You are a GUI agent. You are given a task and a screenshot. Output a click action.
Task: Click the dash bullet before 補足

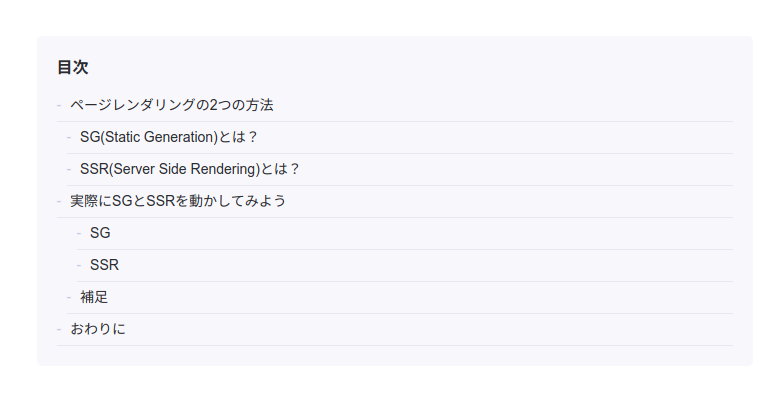(x=70, y=297)
